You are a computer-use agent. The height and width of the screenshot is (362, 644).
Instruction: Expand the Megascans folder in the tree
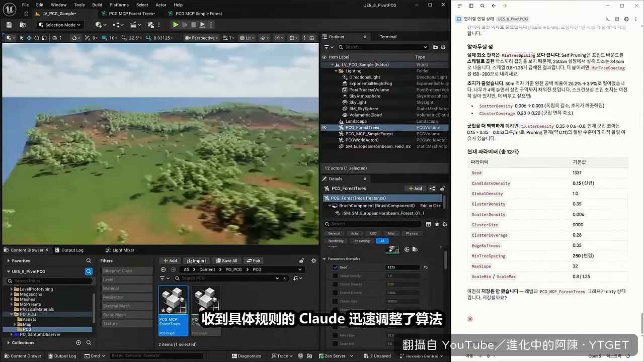[x=12, y=294]
